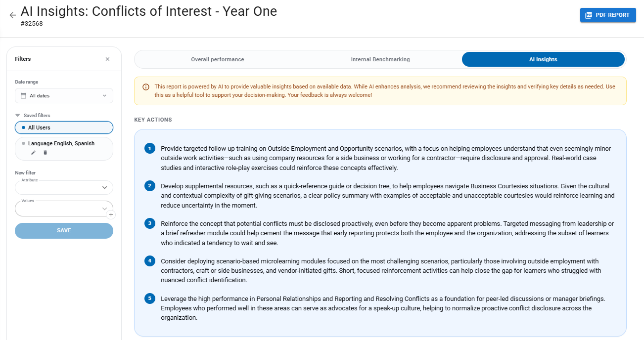Click the back arrow icon
Viewport: 644px width, 340px height.
tap(12, 15)
